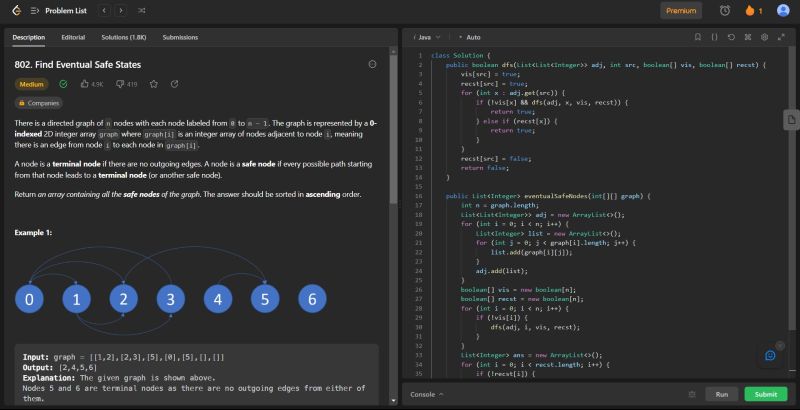Open the LeetCode home logo
Image resolution: width=800 pixels, height=410 pixels.
coord(16,11)
